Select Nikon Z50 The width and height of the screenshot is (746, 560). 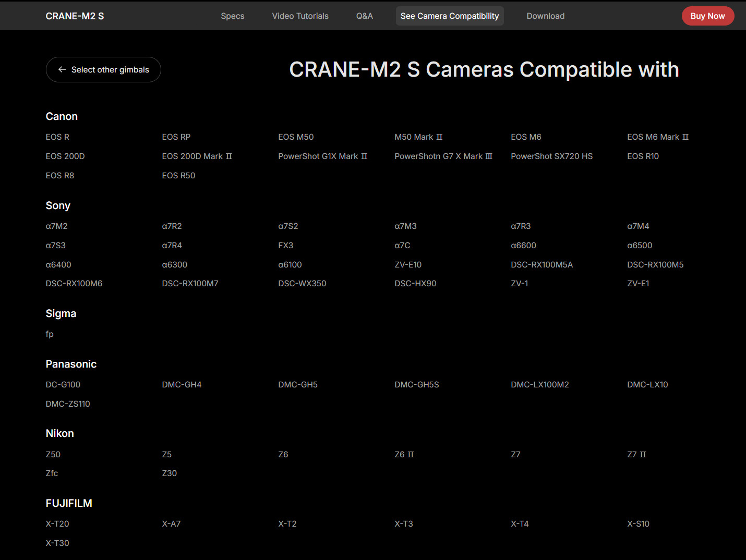point(53,455)
